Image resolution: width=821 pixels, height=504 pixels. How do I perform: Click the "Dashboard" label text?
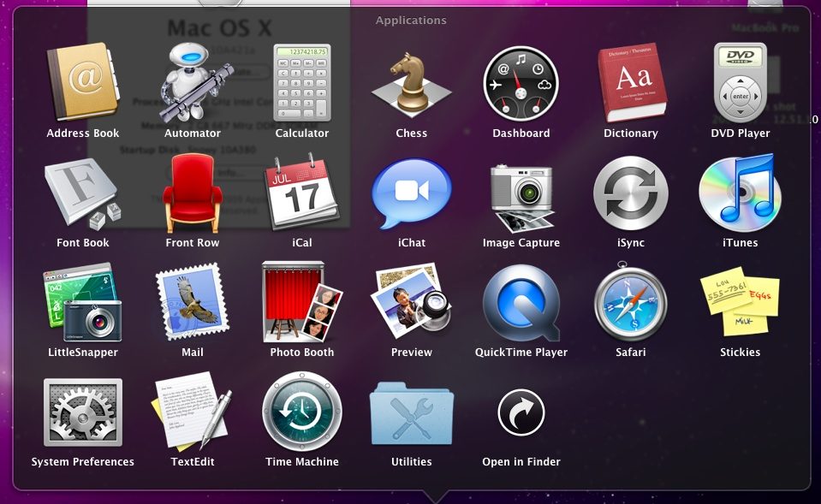[521, 133]
